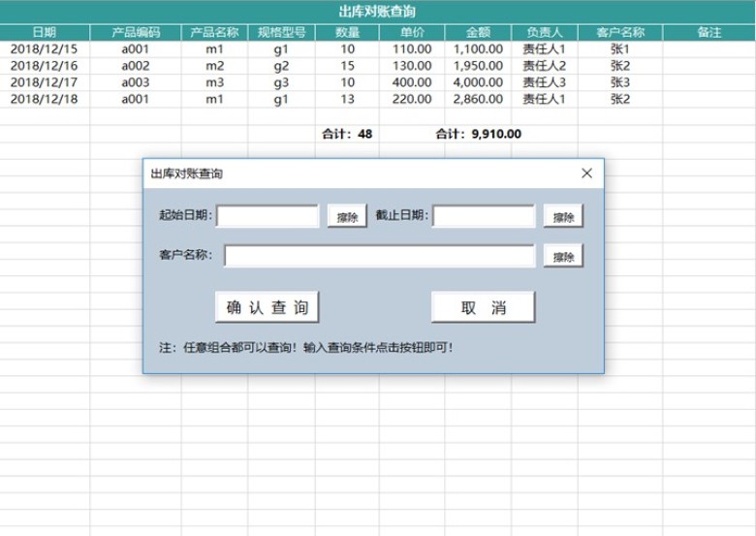Screen dimensions: 756x536
Task: Click the 确认查询 button
Action: 268,307
